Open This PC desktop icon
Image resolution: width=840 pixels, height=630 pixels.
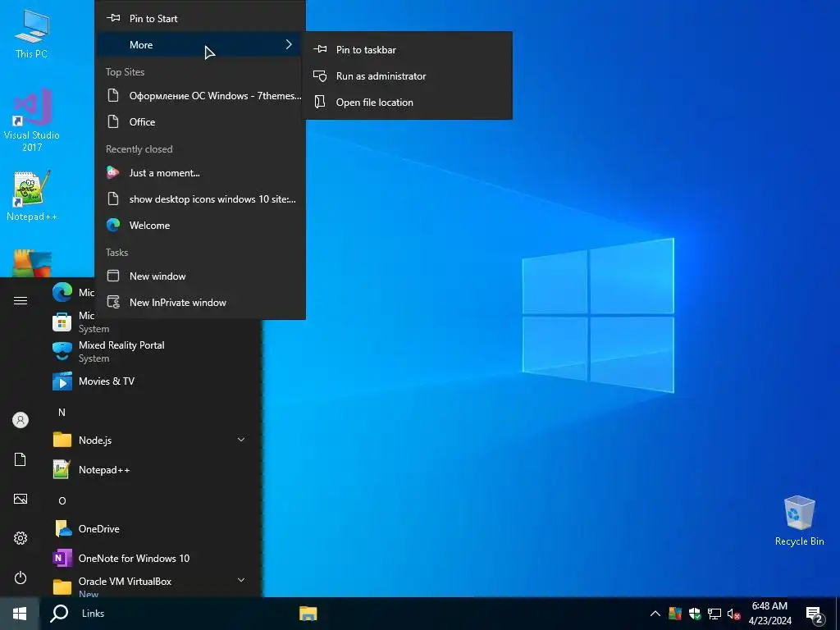[x=32, y=34]
